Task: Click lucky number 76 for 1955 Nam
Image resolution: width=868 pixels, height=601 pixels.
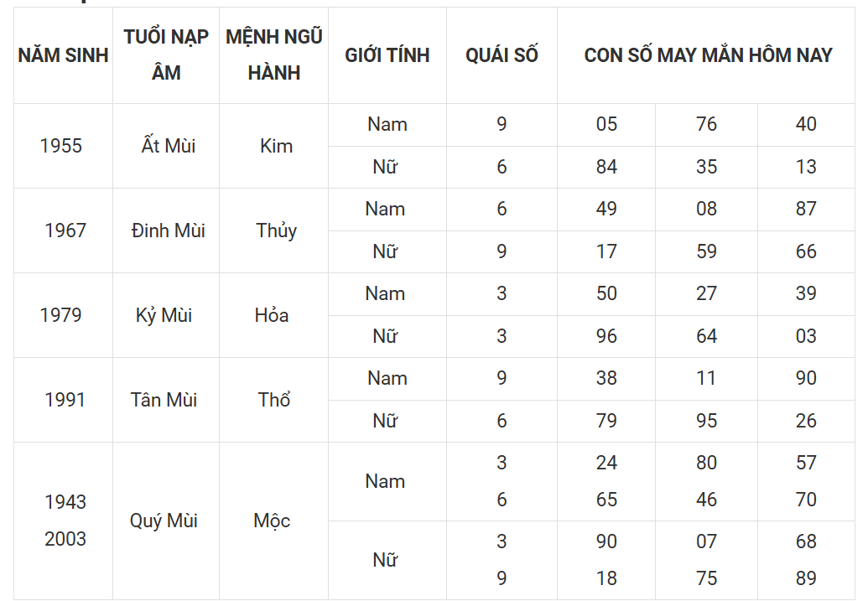Action: [x=706, y=125]
